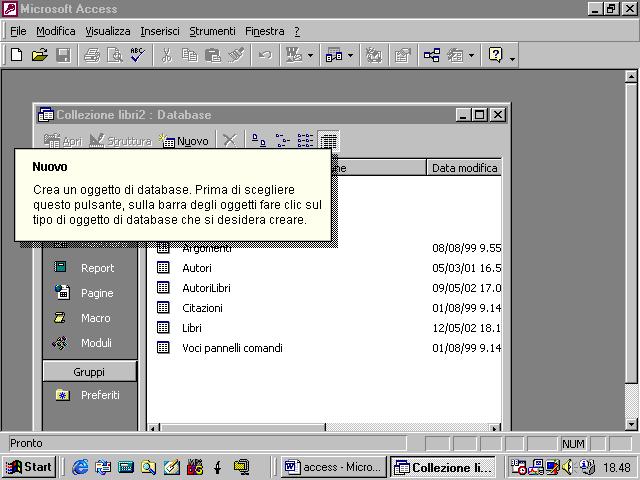Click the Windows Start button
640x480 pixels.
[29, 467]
